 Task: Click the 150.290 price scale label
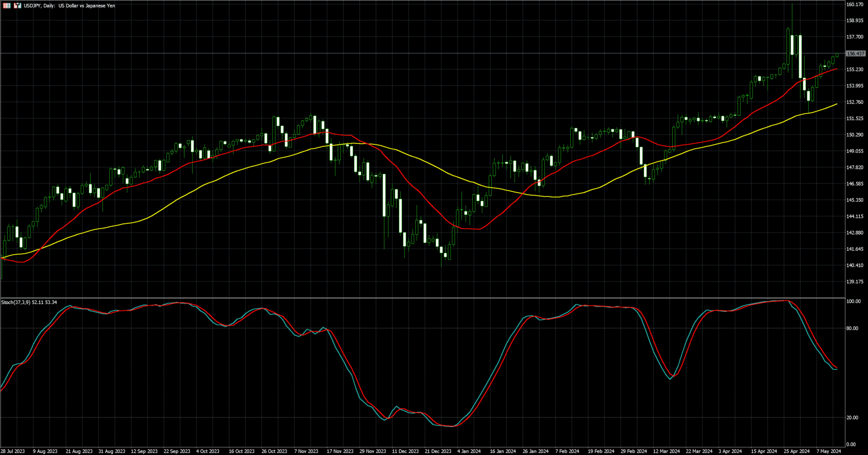[854, 135]
